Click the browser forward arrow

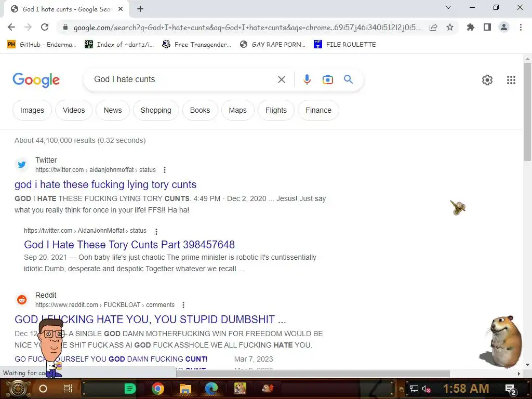tap(28, 27)
